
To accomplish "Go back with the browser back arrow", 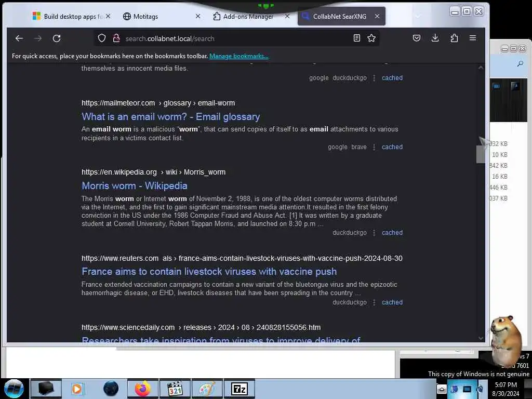I will point(19,38).
